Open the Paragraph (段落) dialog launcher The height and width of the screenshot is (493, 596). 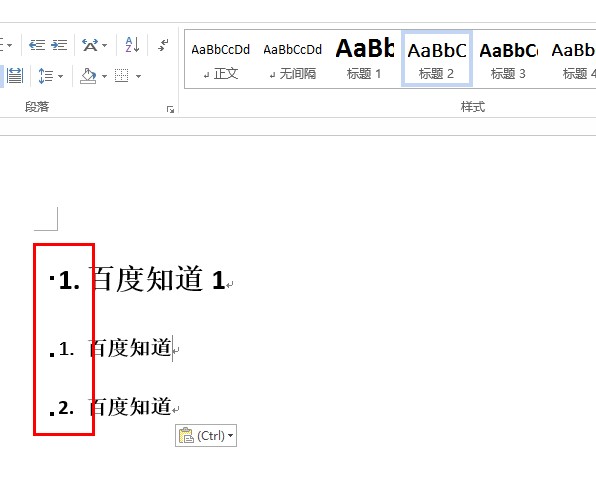click(x=170, y=109)
